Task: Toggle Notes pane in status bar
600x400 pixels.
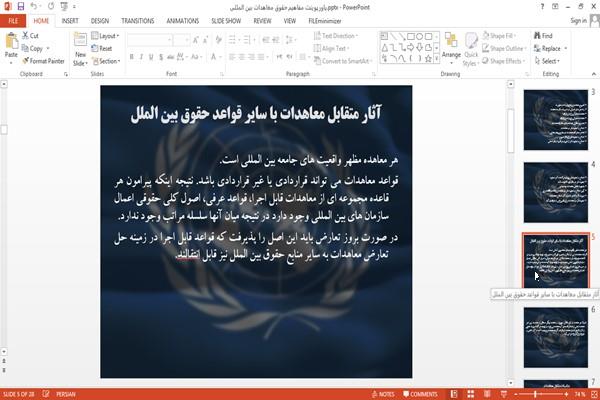Action: click(383, 394)
